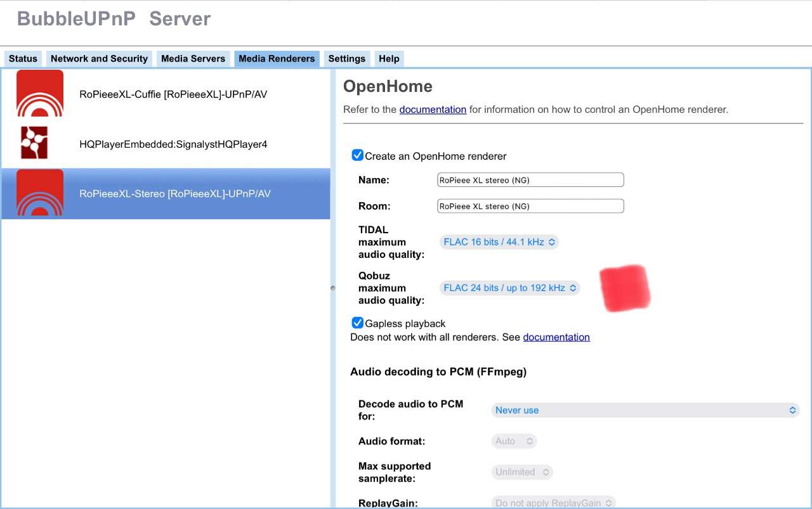812x509 pixels.
Task: Open the Settings tab
Action: pos(346,58)
